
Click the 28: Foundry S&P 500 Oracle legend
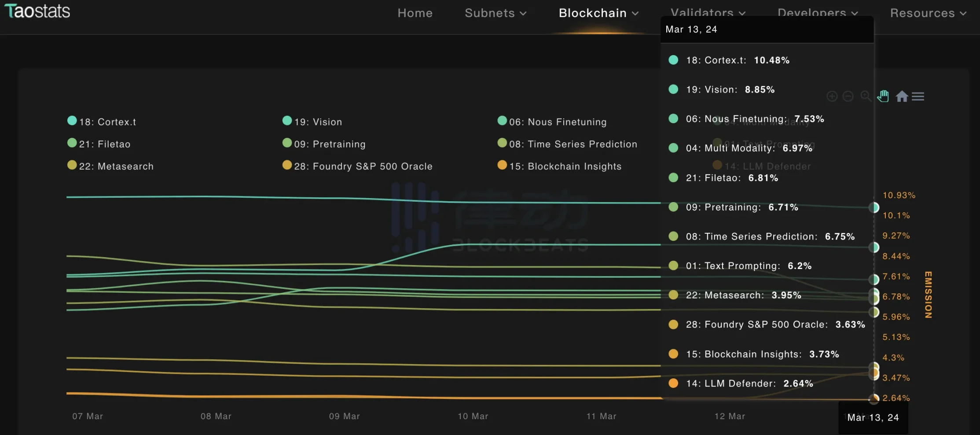click(363, 166)
